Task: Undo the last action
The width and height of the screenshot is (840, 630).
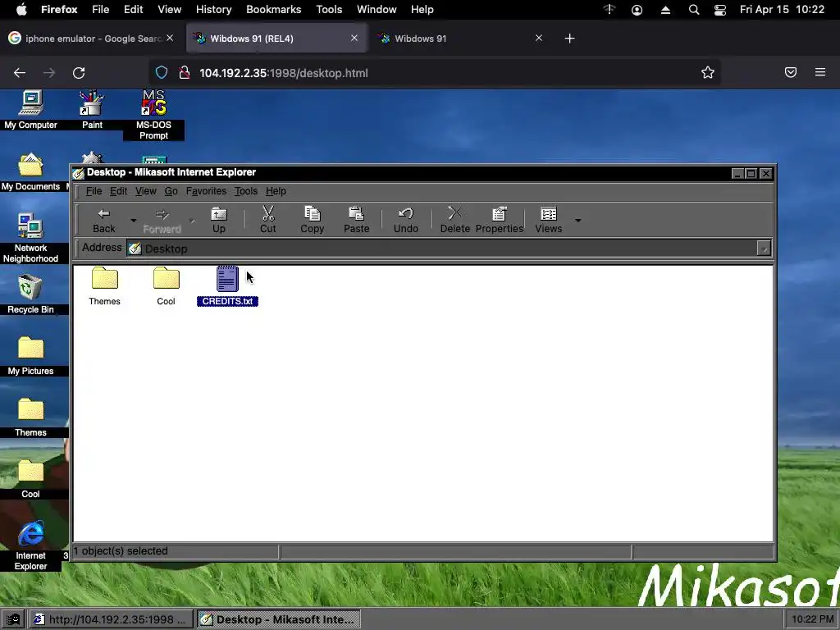Action: click(405, 220)
